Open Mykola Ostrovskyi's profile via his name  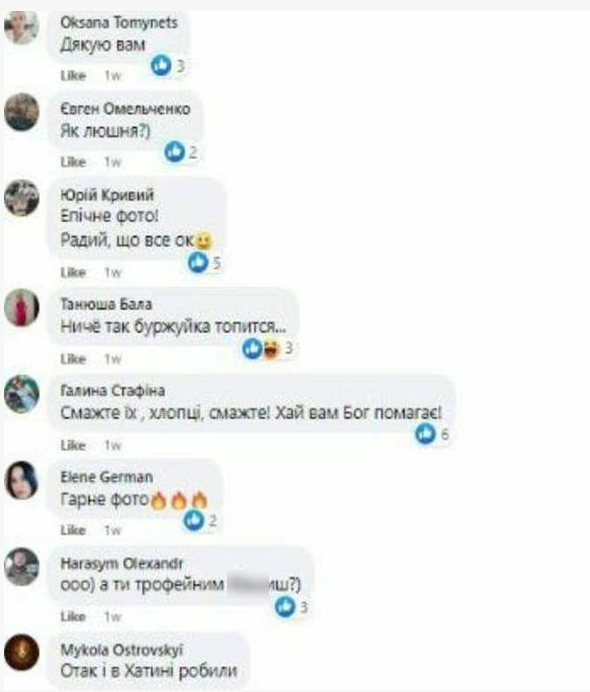[122, 650]
